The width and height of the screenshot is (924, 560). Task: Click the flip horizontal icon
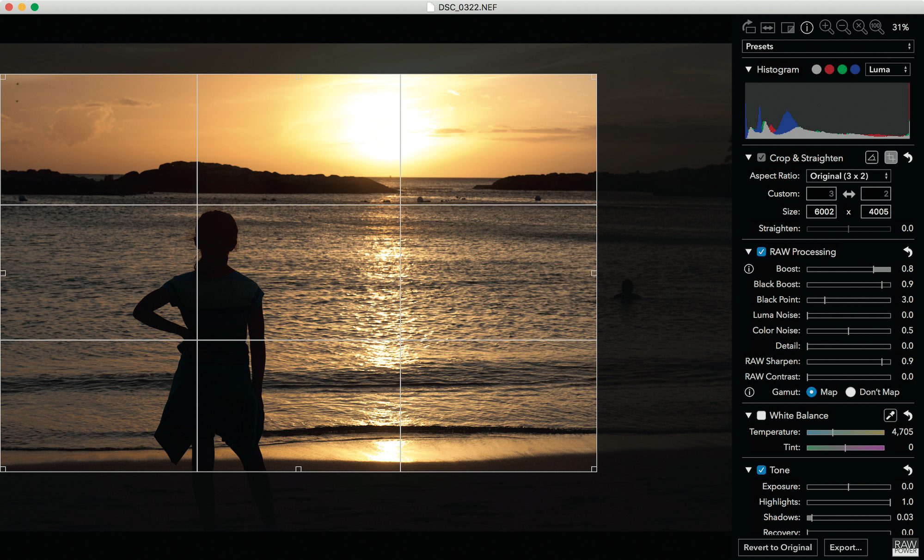tap(768, 28)
